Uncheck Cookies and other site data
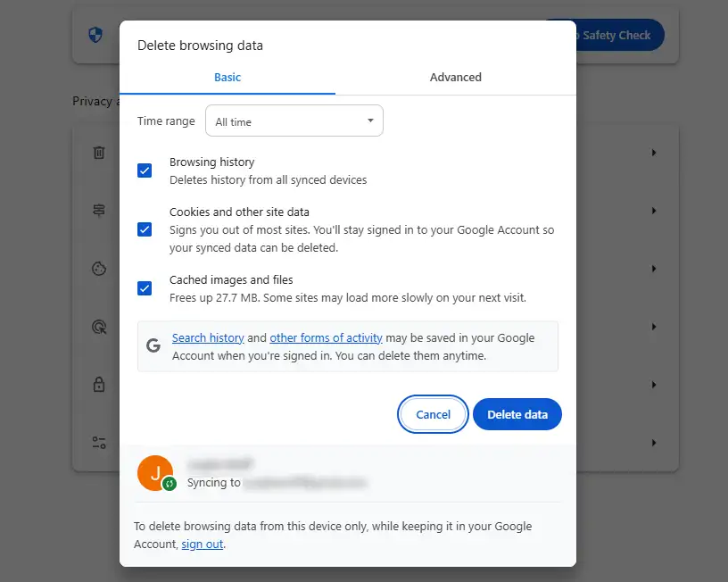This screenshot has width=728, height=582. click(145, 229)
